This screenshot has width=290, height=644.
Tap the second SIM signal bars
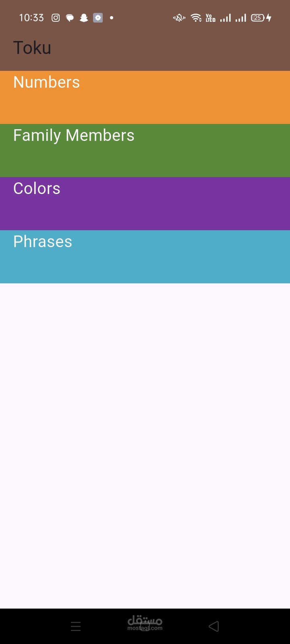[241, 18]
